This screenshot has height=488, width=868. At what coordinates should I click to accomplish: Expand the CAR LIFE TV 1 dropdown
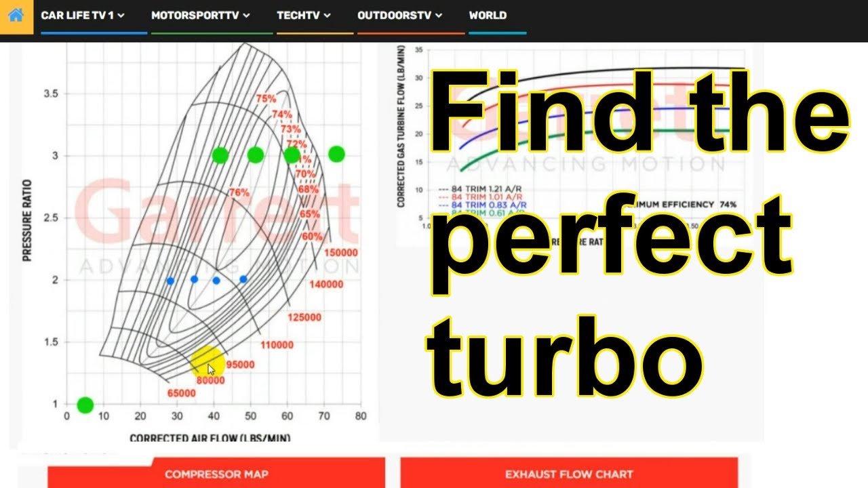(x=79, y=15)
